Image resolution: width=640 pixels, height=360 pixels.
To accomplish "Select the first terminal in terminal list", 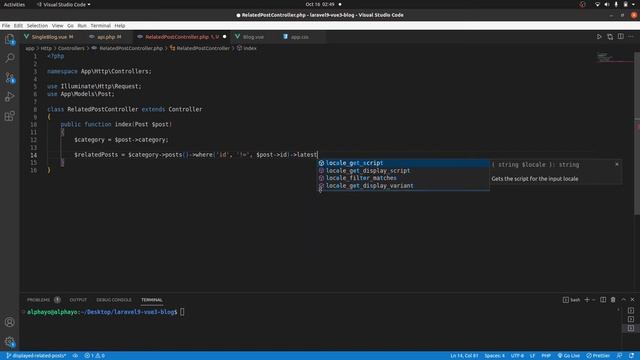I will click(x=631, y=310).
